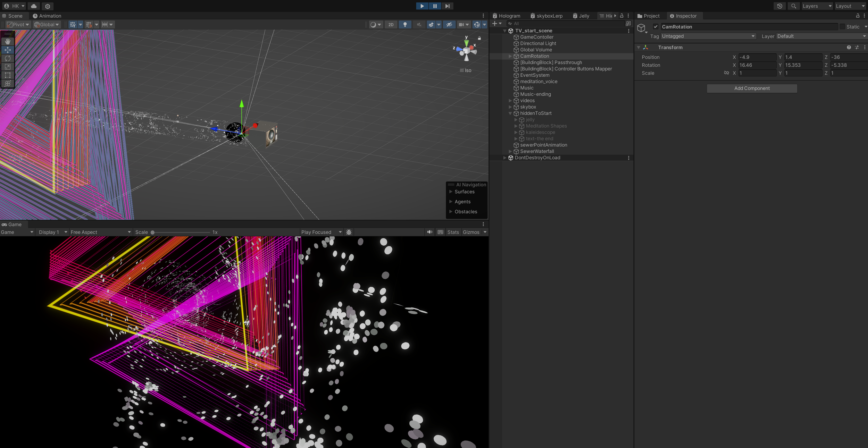Open the Layer Default dropdown
The width and height of the screenshot is (868, 448).
pyautogui.click(x=821, y=36)
